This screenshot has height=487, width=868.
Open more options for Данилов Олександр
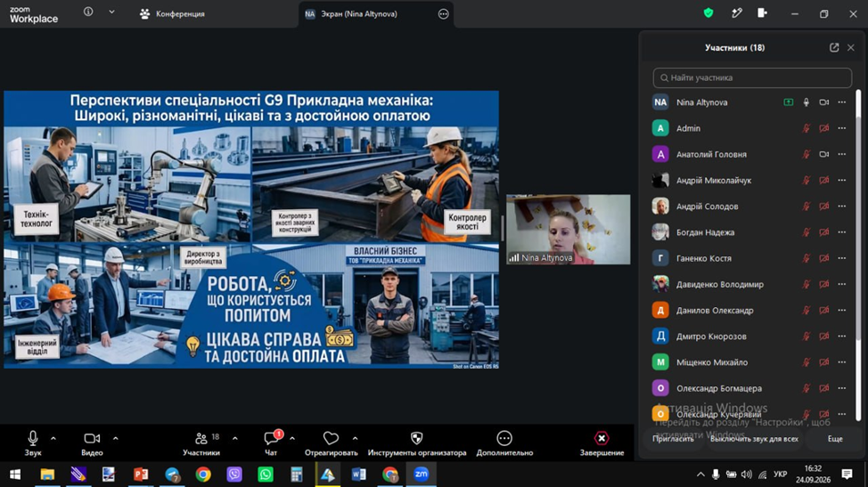click(842, 310)
